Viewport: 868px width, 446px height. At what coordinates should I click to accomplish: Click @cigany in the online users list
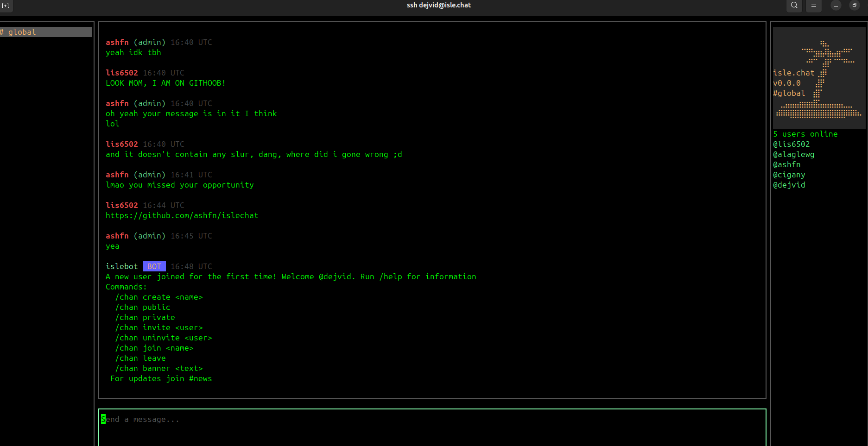tap(789, 175)
